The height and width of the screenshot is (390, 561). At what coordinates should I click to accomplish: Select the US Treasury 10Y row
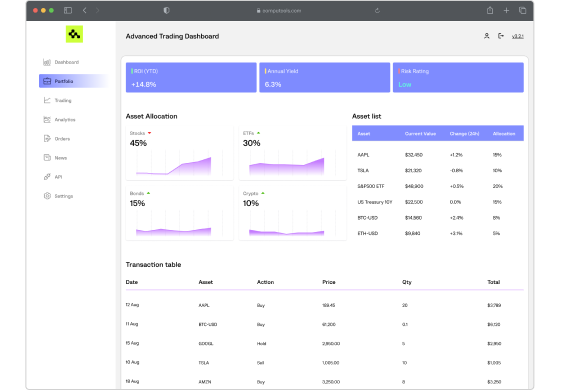[x=438, y=202]
